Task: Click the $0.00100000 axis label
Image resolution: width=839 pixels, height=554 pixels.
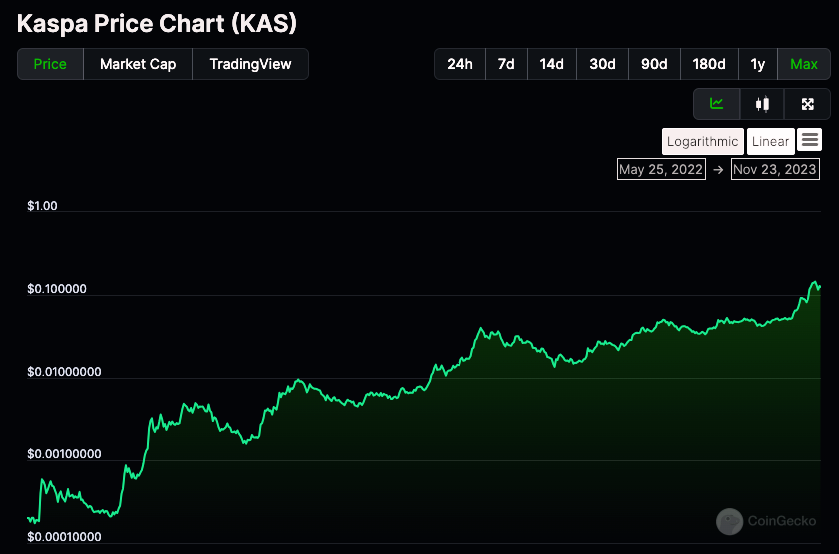Action: click(64, 454)
